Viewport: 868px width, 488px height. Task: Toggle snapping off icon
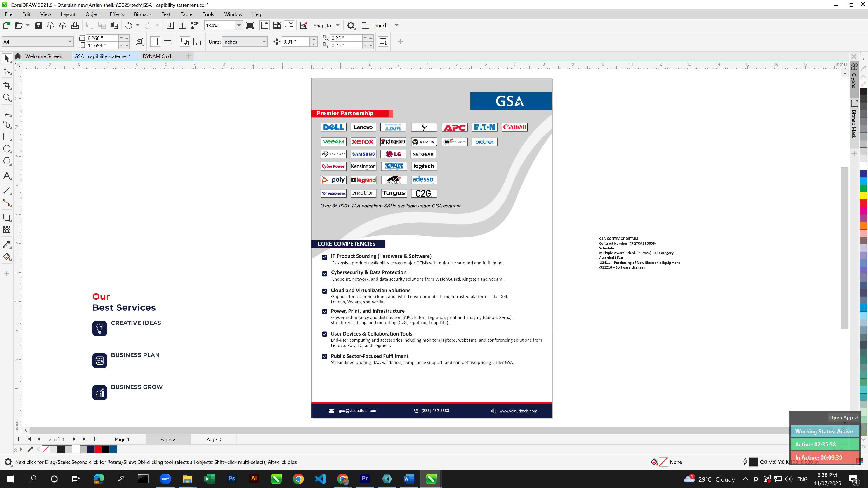[x=304, y=25]
